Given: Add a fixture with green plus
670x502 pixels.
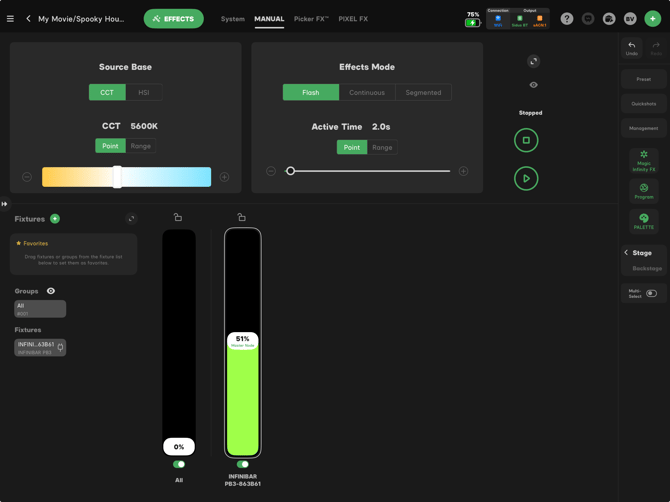Looking at the screenshot, I should (x=55, y=219).
